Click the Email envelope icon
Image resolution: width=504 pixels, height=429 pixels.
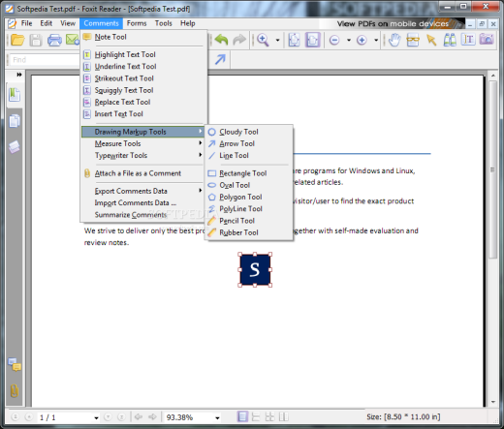(x=73, y=40)
